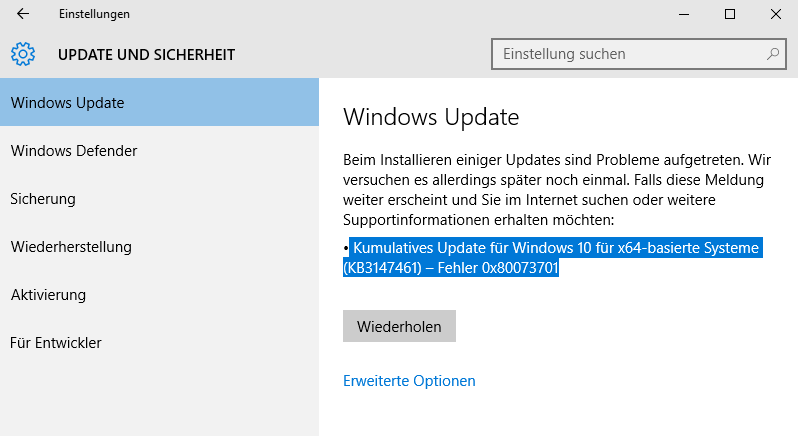The width and height of the screenshot is (798, 436).
Task: Go back using the arrow icon
Action: point(23,14)
